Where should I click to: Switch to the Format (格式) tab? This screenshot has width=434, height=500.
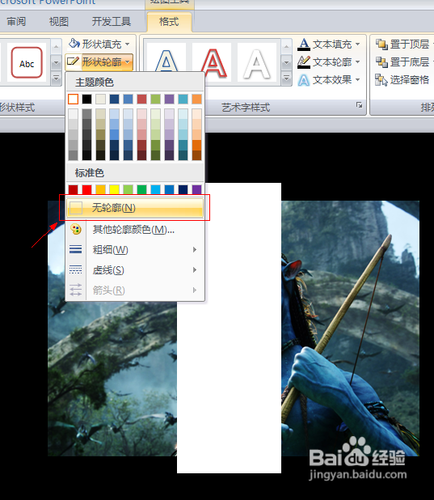click(x=169, y=22)
